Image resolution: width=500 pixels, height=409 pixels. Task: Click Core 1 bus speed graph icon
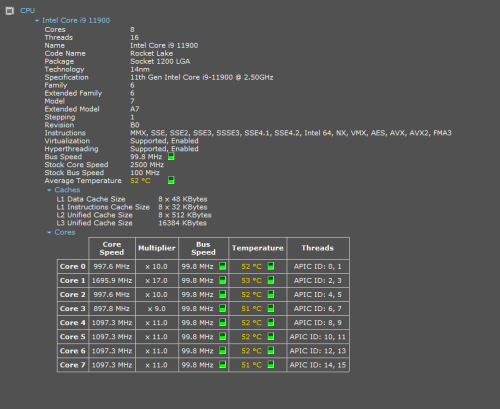tap(223, 280)
